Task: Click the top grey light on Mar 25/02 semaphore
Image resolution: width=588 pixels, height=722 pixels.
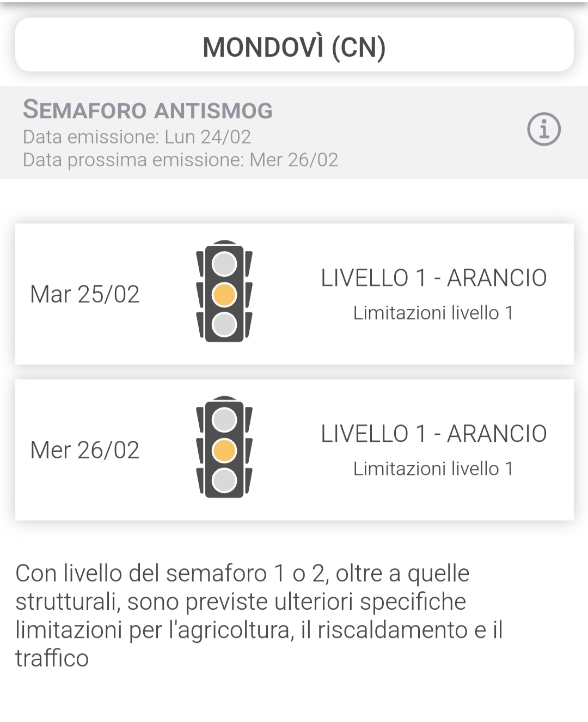Action: 224,264
